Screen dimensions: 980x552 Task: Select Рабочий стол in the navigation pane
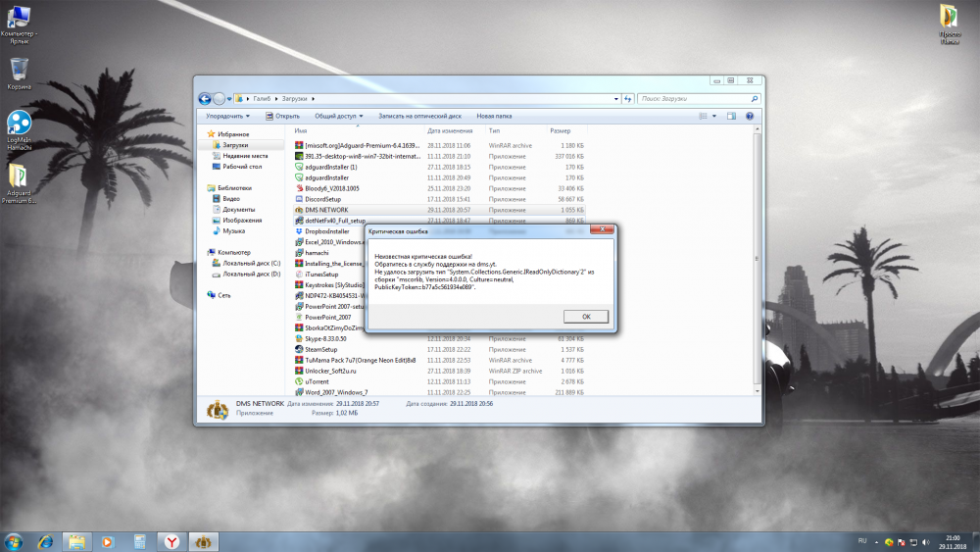click(241, 167)
